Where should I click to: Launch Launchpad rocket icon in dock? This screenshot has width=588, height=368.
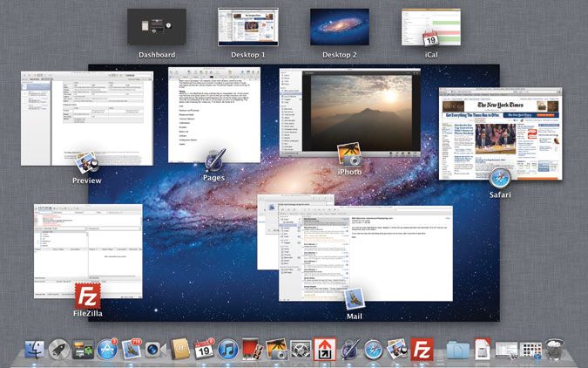(59, 351)
